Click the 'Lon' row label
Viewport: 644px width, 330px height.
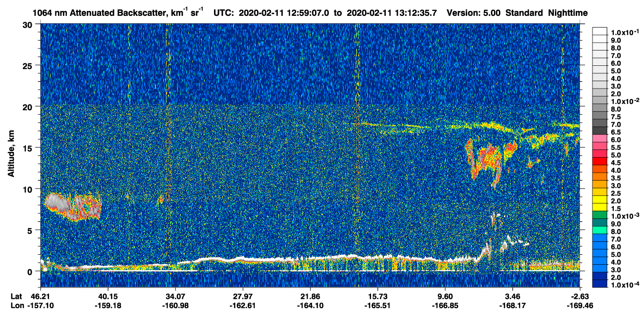(x=17, y=305)
